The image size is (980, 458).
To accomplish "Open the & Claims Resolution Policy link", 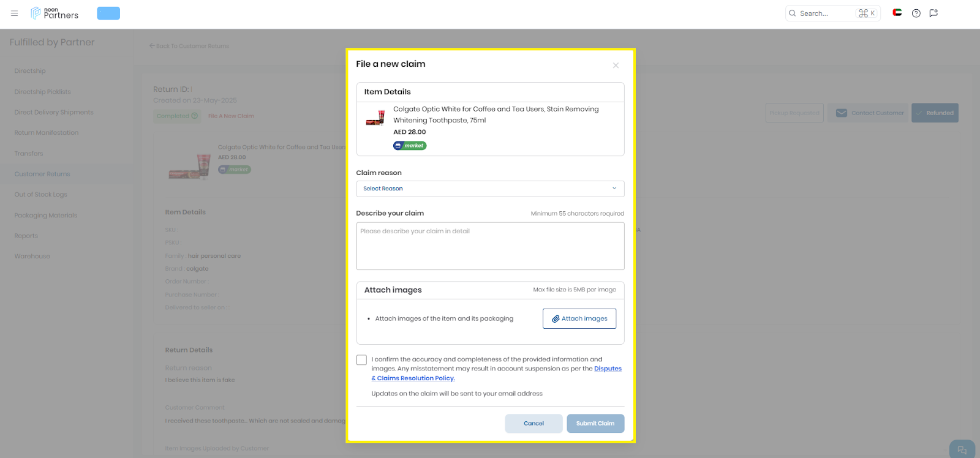I will point(413,378).
